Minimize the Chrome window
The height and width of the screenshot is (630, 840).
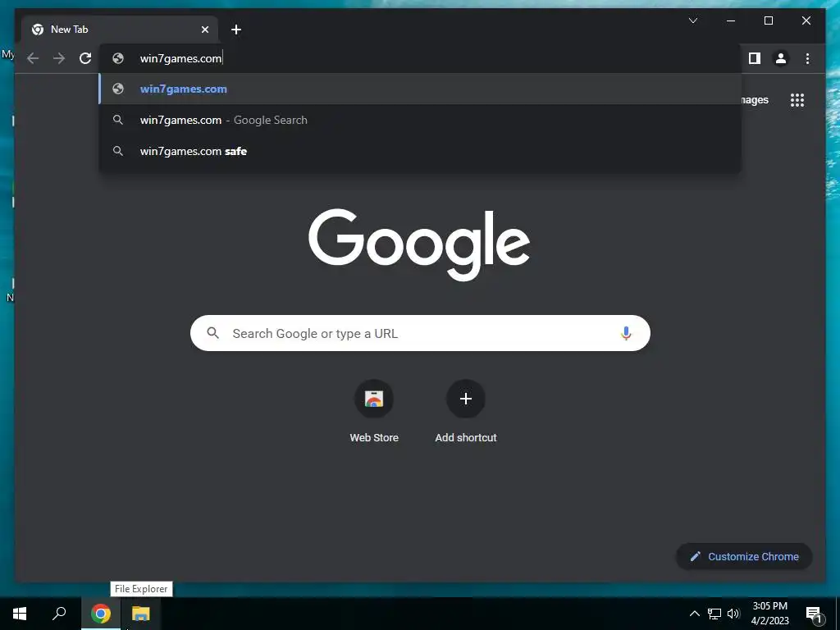(x=731, y=21)
